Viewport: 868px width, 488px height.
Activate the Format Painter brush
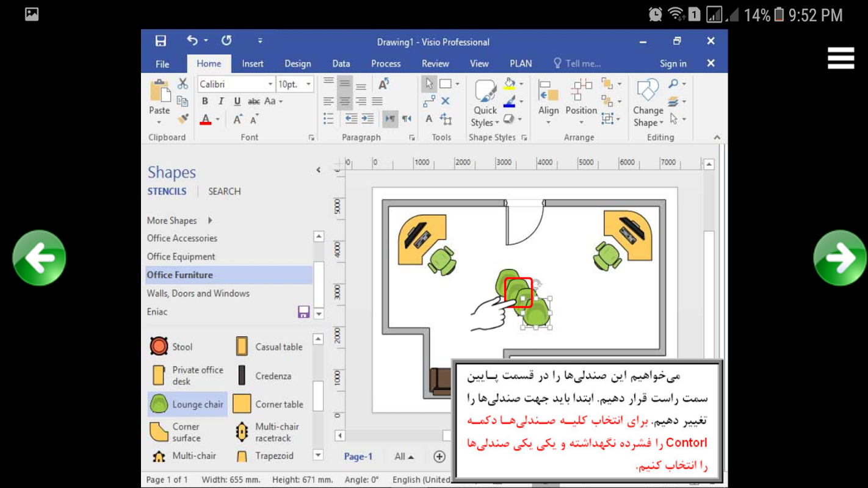point(183,118)
